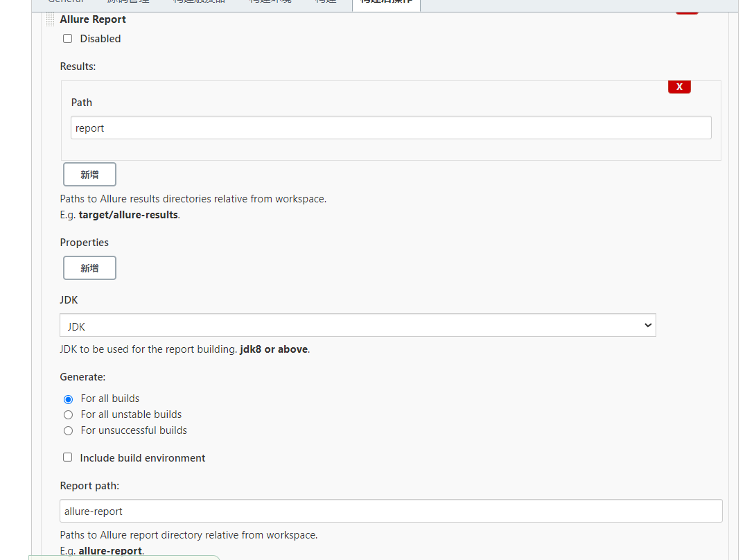Image resolution: width=754 pixels, height=560 pixels.
Task: Click the 'Allure Report' section title
Action: click(x=93, y=19)
